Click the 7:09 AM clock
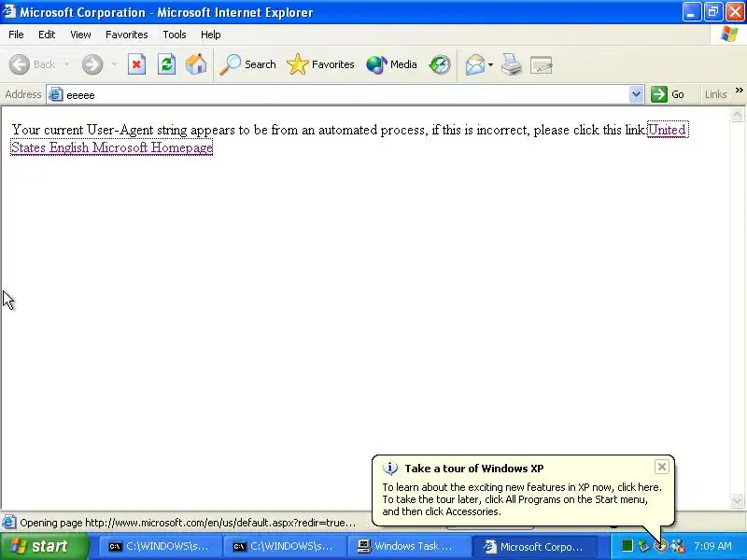The height and width of the screenshot is (560, 747). (712, 546)
